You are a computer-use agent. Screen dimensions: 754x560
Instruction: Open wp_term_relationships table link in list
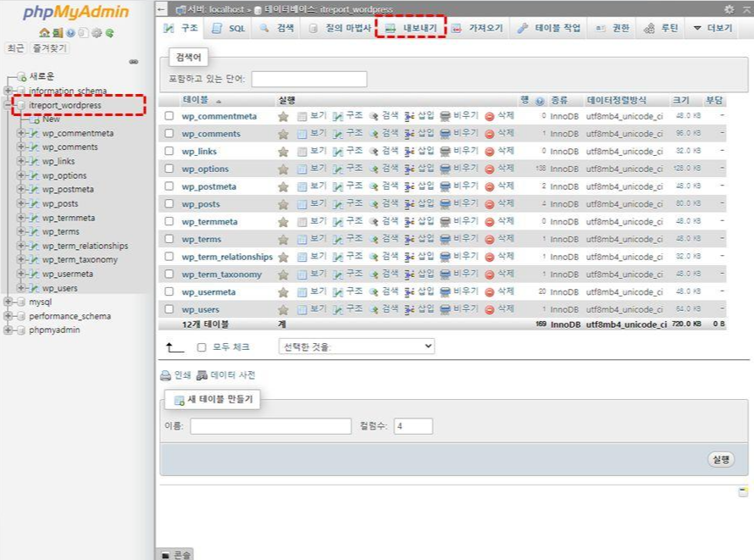point(227,258)
